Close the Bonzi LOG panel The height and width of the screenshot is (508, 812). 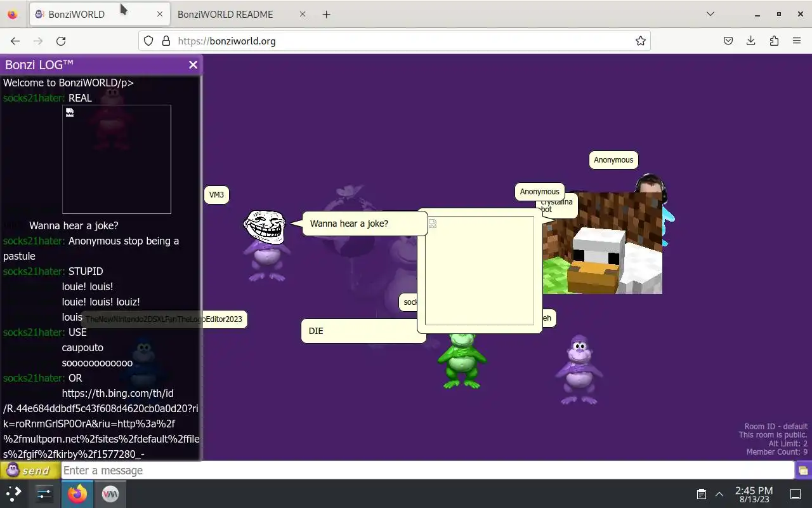(193, 65)
